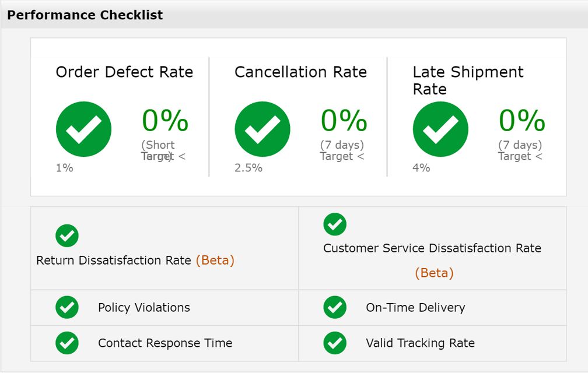Click the Valid Tracking Rate check icon

[335, 343]
